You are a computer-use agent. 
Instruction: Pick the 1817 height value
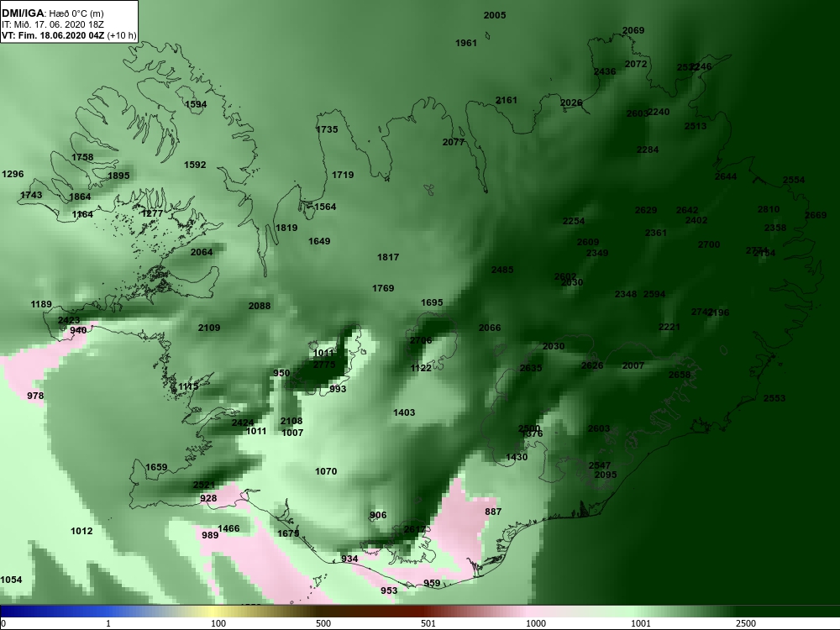(x=388, y=257)
